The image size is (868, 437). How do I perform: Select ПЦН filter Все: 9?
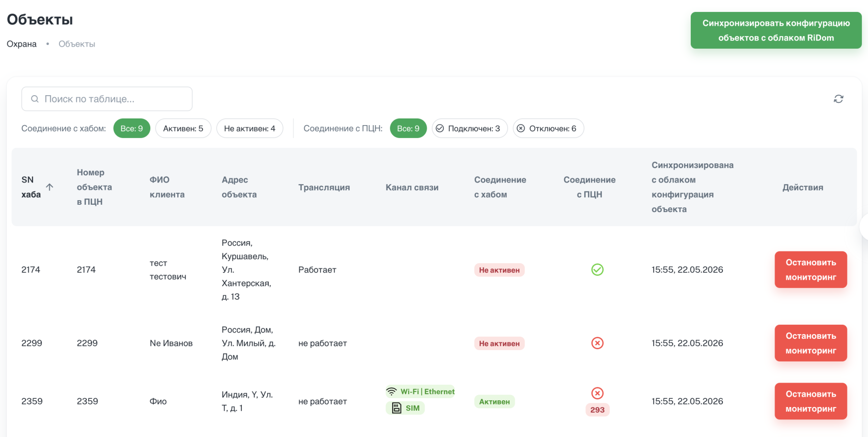pos(408,128)
